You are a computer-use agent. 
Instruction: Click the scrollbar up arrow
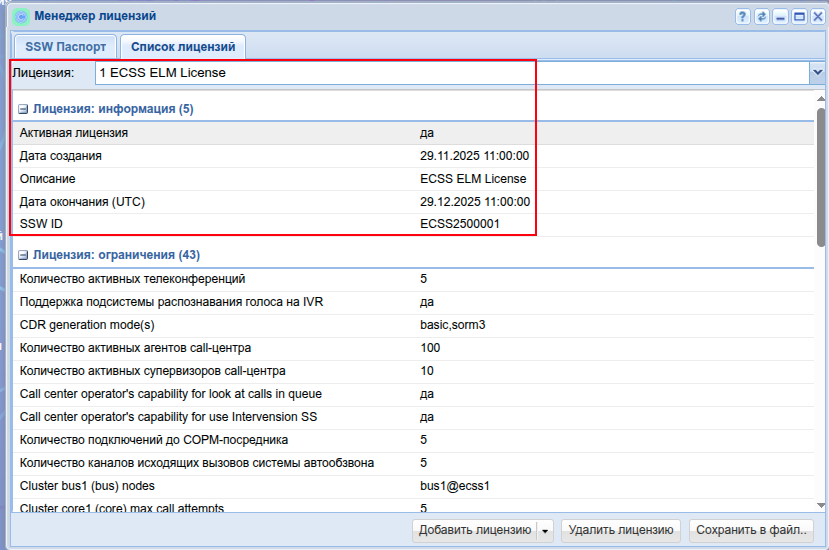pyautogui.click(x=821, y=98)
